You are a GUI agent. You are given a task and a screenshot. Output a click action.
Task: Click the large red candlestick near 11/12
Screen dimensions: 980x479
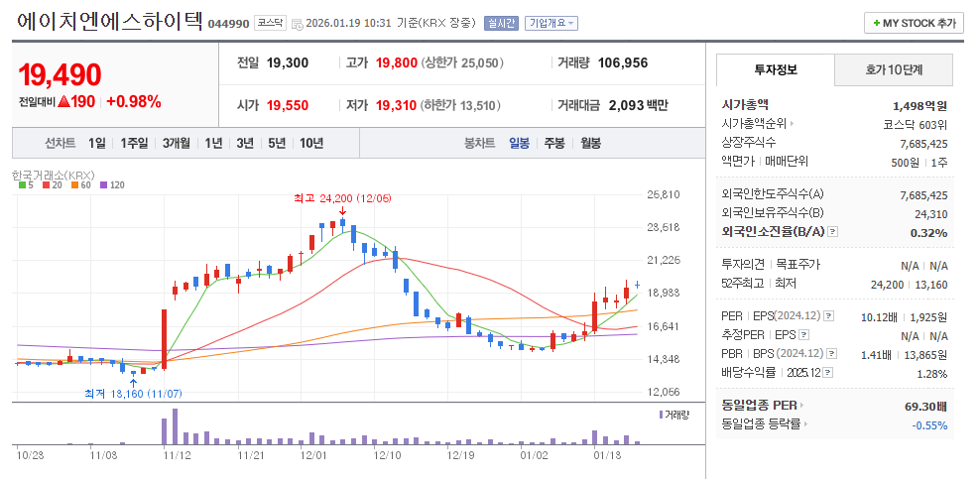coord(165,339)
